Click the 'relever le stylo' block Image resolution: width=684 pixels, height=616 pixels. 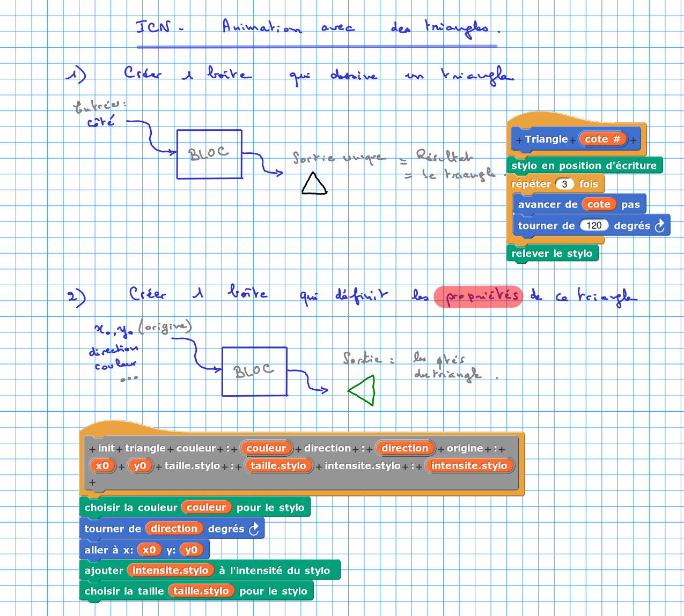(x=551, y=254)
